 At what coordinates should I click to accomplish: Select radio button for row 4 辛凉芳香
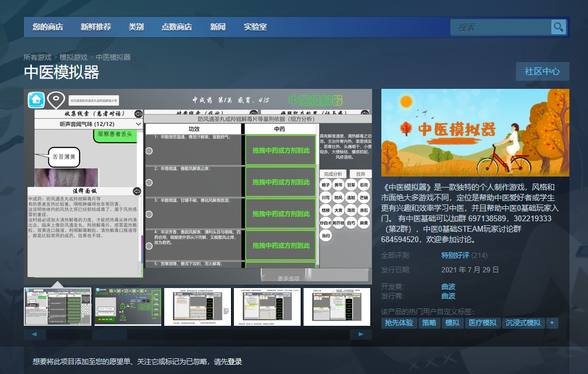pos(149,246)
